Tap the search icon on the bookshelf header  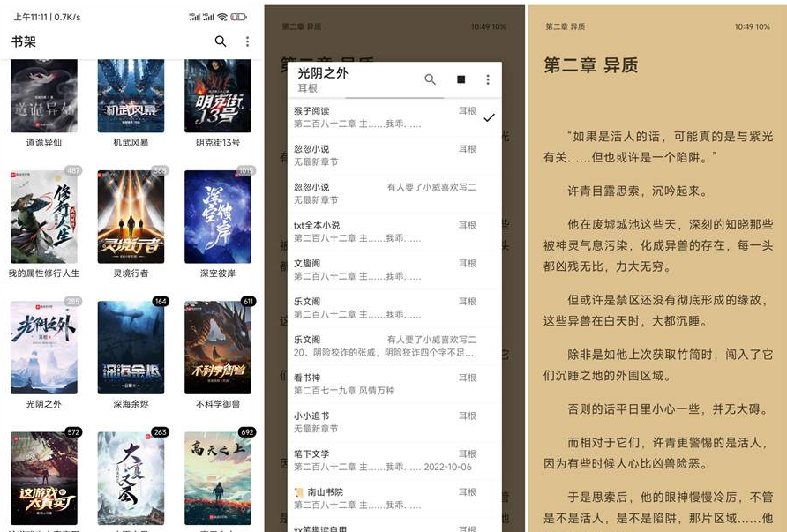221,41
